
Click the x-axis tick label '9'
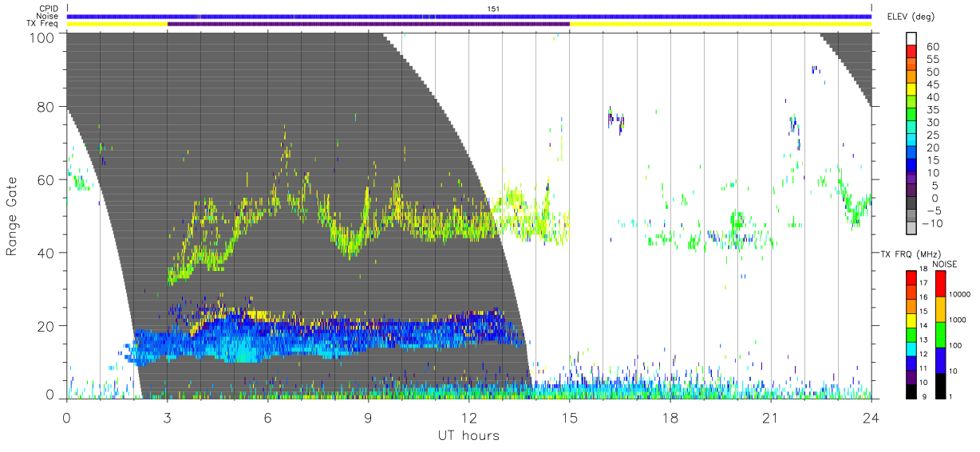click(369, 417)
